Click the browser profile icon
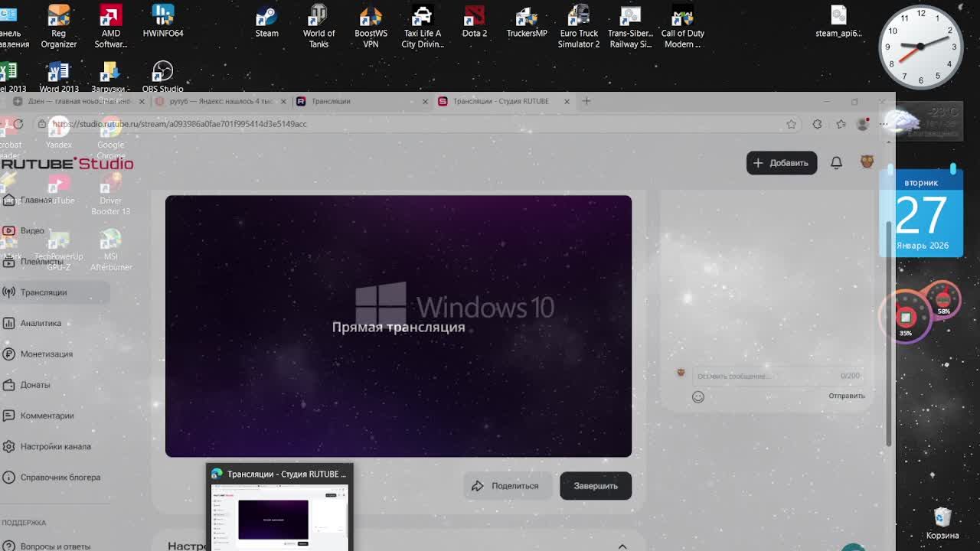The height and width of the screenshot is (551, 980). pyautogui.click(x=863, y=124)
